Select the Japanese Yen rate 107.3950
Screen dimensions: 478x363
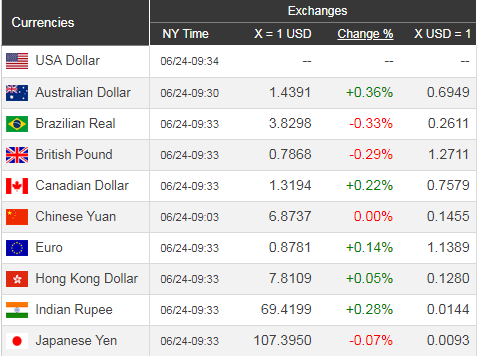coord(282,341)
